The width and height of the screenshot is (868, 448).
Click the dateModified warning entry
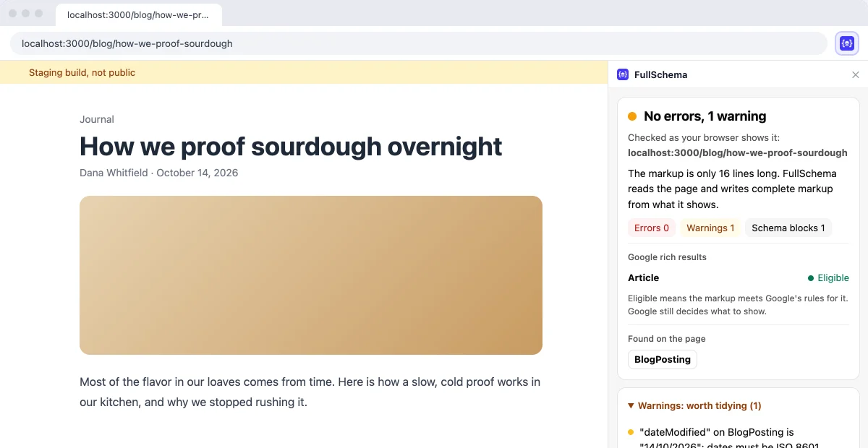(738, 439)
